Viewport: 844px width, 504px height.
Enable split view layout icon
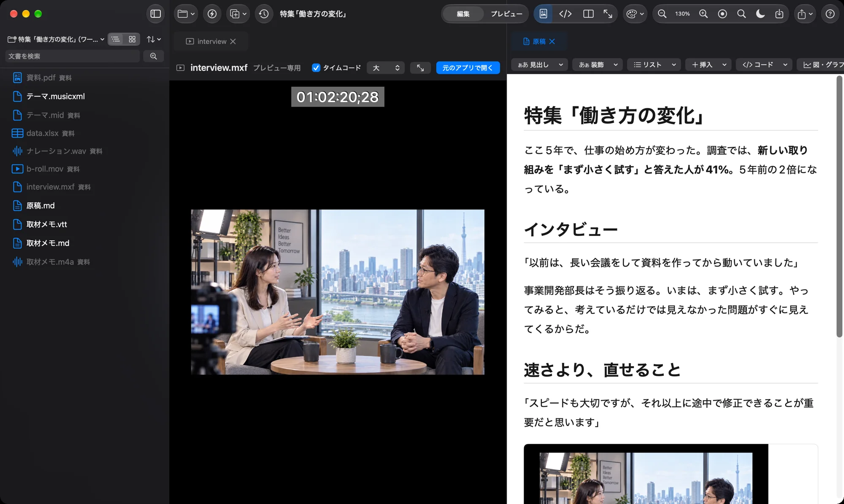point(588,14)
